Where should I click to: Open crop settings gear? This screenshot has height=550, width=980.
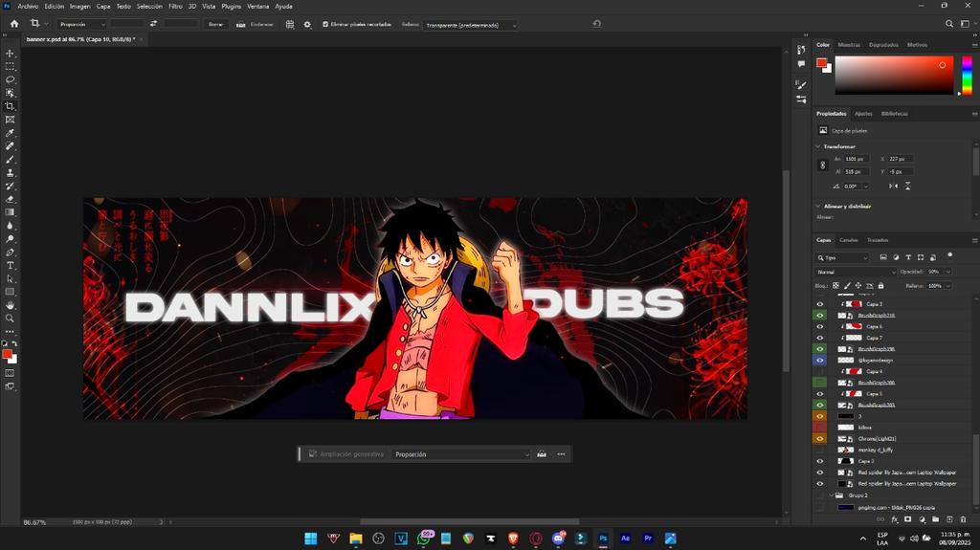[x=307, y=24]
